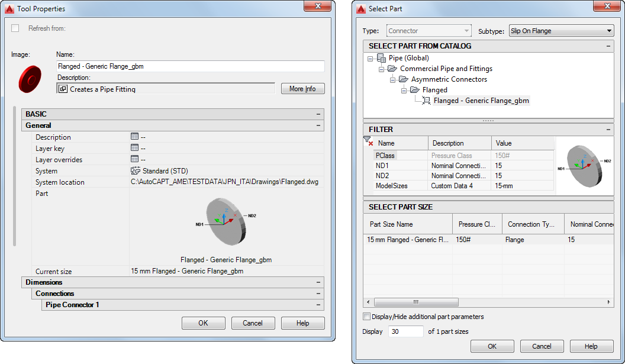Click the Connection Ty... column header
This screenshot has width=625, height=364.
click(x=533, y=224)
